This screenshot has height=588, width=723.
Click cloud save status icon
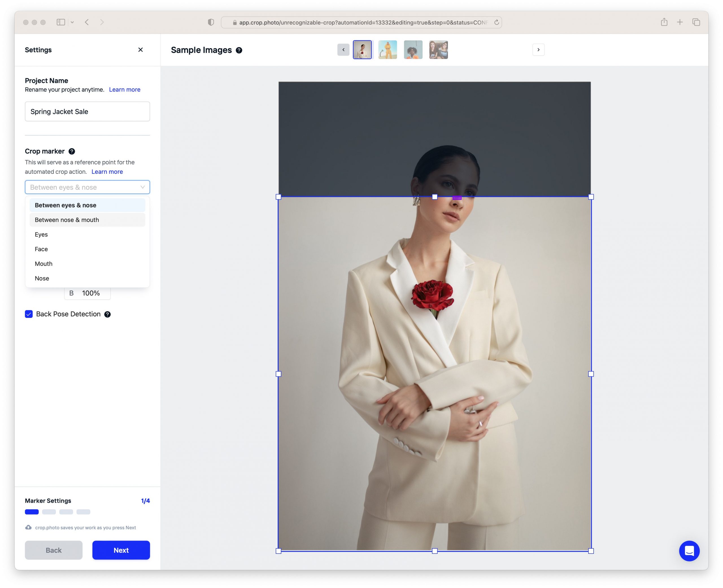pos(29,527)
